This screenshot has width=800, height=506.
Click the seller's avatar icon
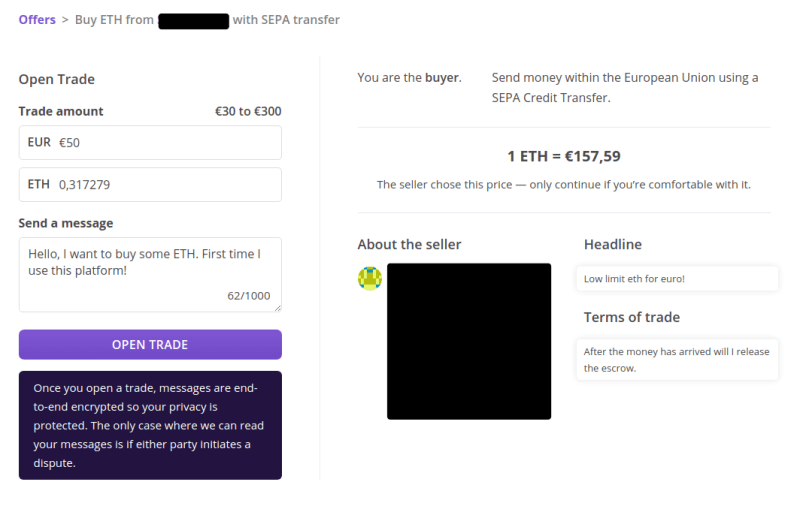[x=370, y=279]
